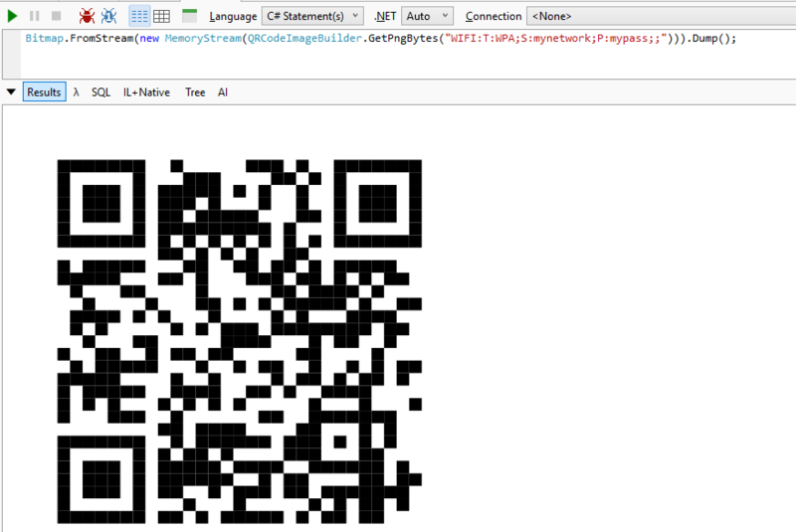This screenshot has height=532, width=796.
Task: Click the '.Dump()' call in code
Action: click(x=708, y=39)
